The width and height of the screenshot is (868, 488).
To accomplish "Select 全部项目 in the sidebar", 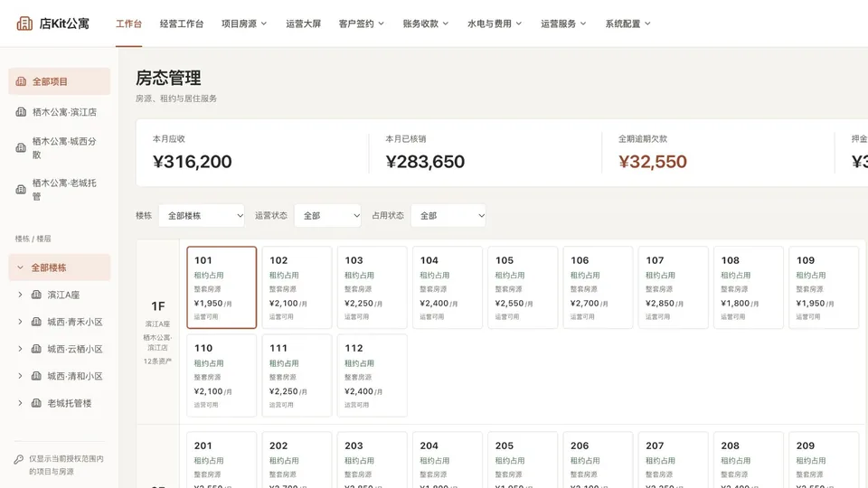I will tap(60, 81).
